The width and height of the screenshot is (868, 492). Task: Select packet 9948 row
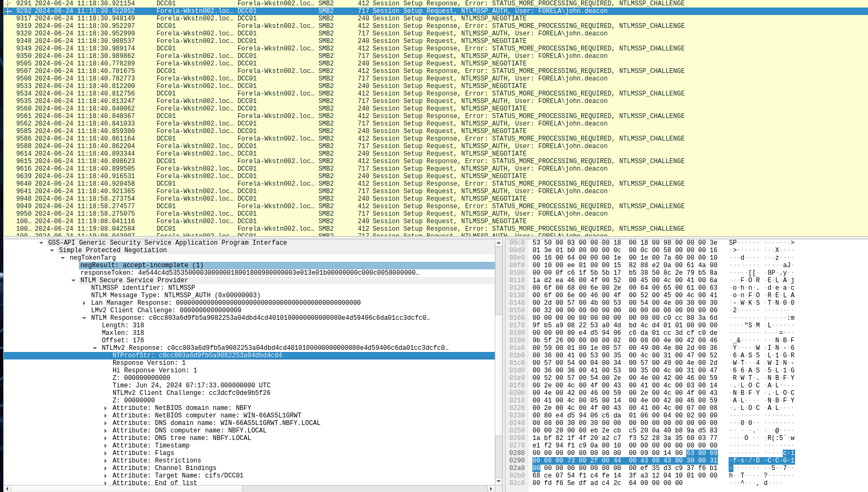click(435, 199)
